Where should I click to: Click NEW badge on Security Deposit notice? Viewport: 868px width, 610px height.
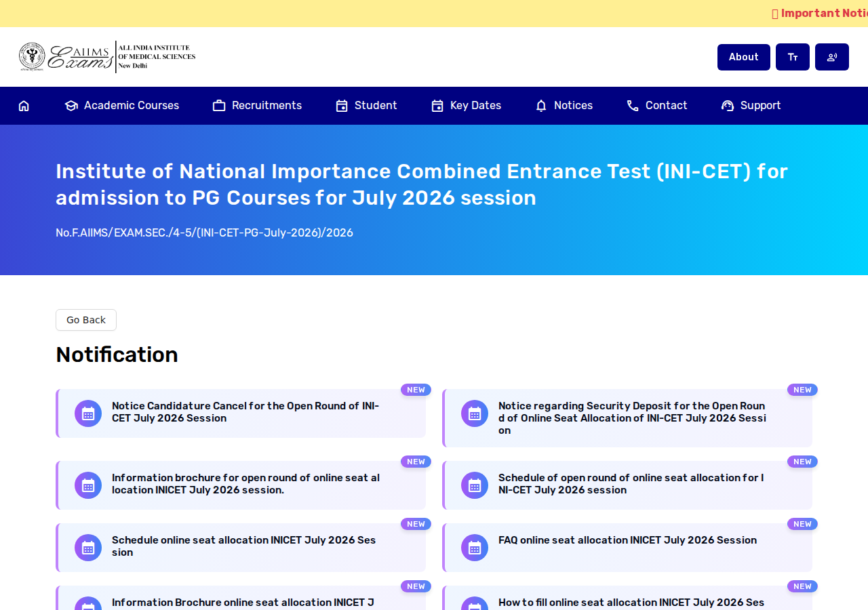click(802, 390)
